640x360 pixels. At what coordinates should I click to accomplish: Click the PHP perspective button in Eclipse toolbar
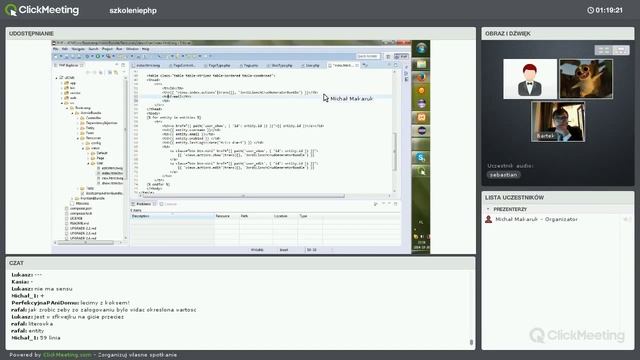[x=402, y=56]
